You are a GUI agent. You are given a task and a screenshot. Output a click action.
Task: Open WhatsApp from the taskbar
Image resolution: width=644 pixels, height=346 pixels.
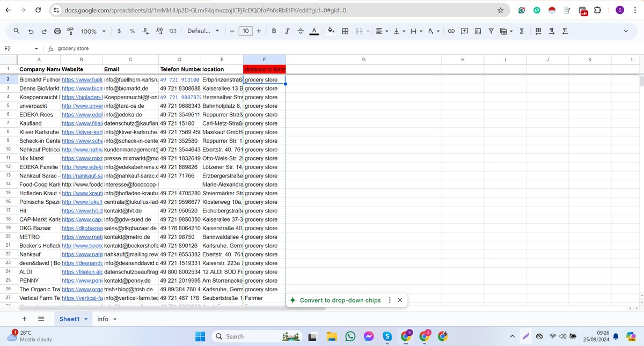[x=350, y=336]
